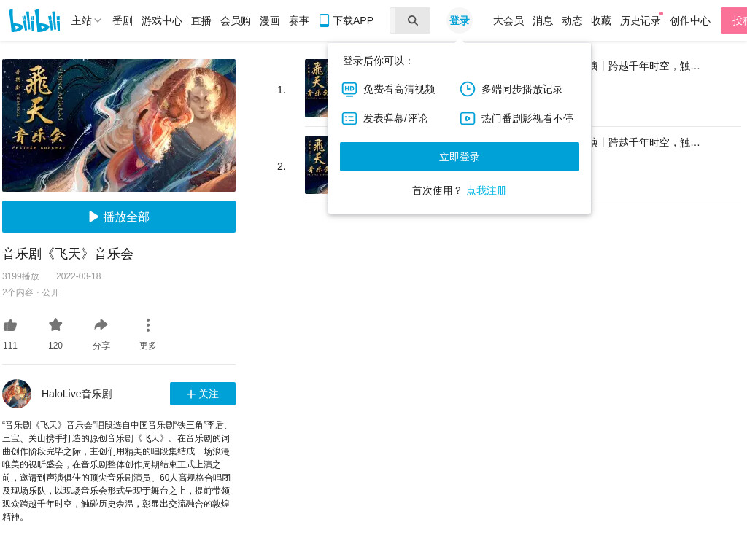747x560 pixels.
Task: Click HaloLive音乐剧 avatar image
Action: (x=17, y=394)
